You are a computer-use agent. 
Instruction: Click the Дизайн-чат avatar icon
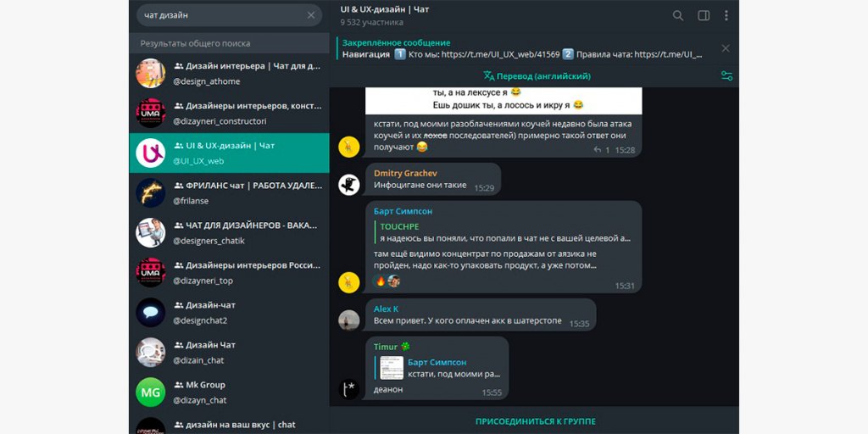click(151, 312)
